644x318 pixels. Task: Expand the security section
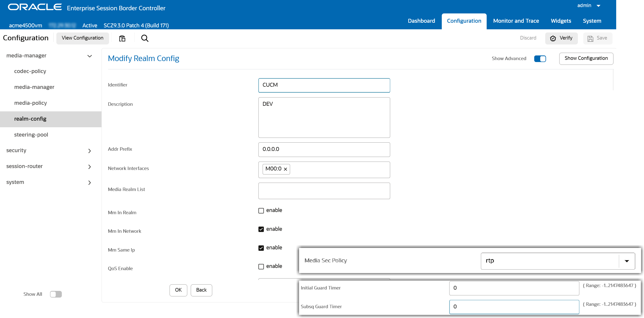(90, 151)
